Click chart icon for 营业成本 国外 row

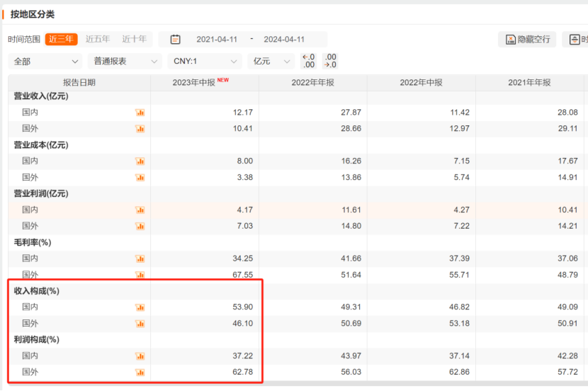pos(140,178)
